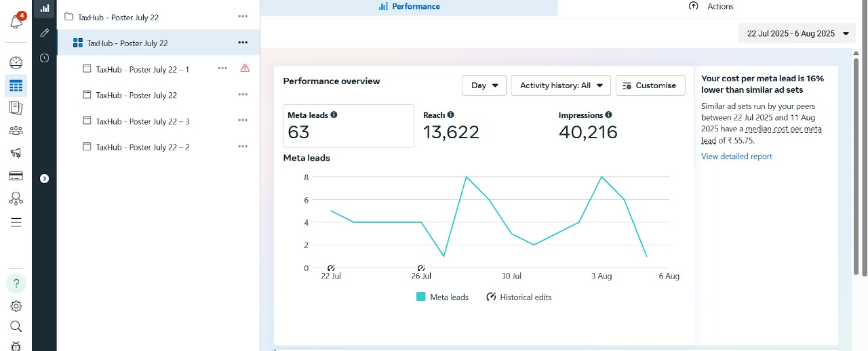This screenshot has width=868, height=351.
Task: Toggle the Meta leads legend series
Action: click(442, 297)
